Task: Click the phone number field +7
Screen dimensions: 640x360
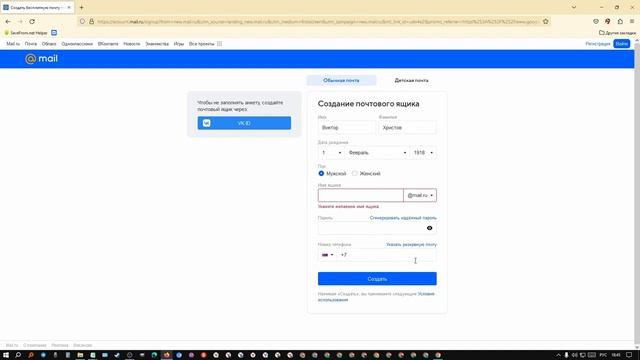Action: 386,255
